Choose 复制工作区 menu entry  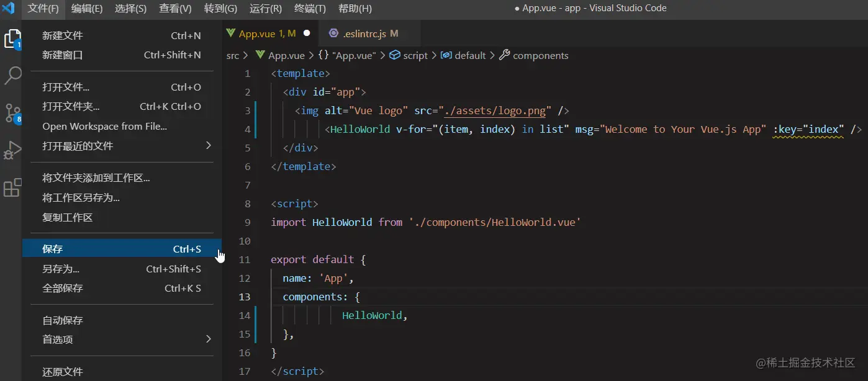122,218
